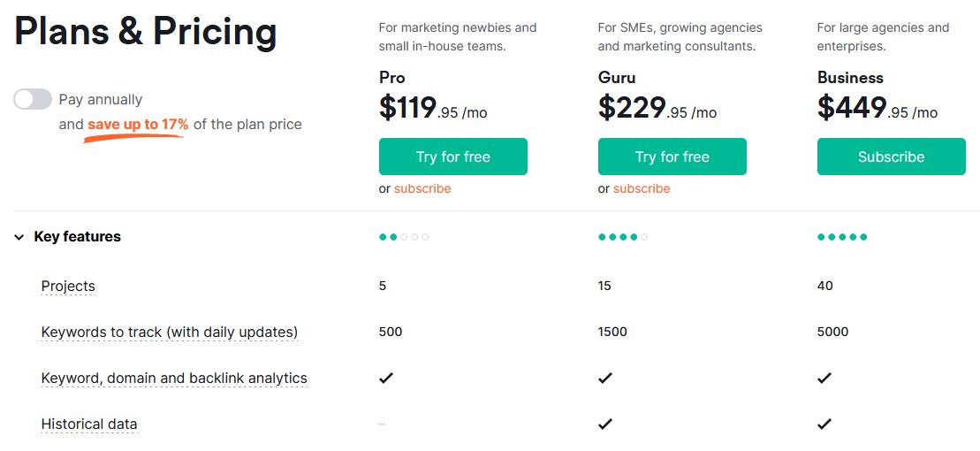980x451 pixels.
Task: Click the Business plan backlink analytics checkmark
Action: tap(824, 378)
